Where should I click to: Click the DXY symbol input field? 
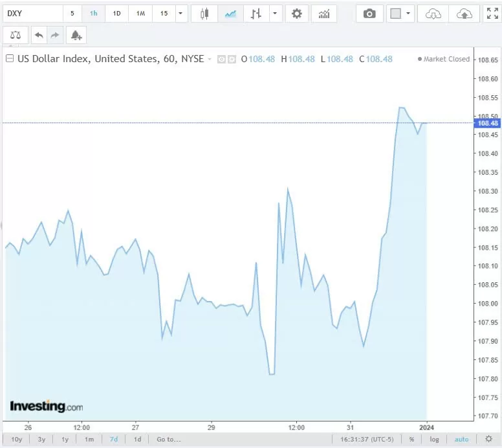[33, 14]
